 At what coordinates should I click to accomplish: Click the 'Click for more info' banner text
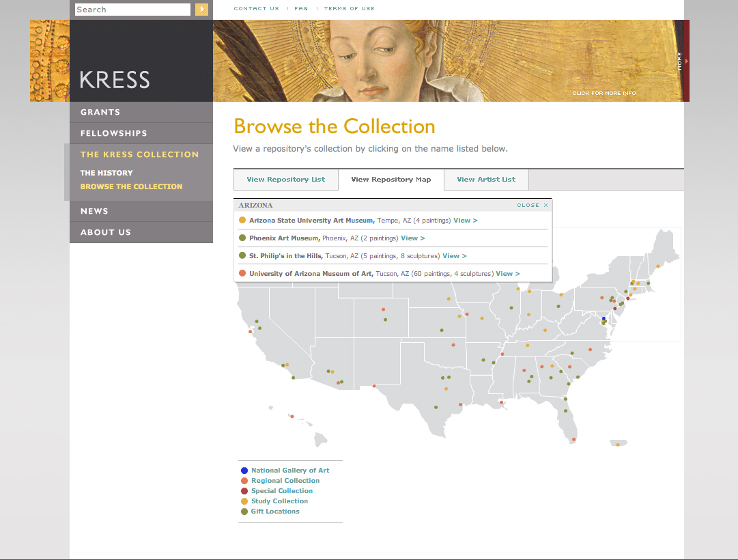pos(604,94)
